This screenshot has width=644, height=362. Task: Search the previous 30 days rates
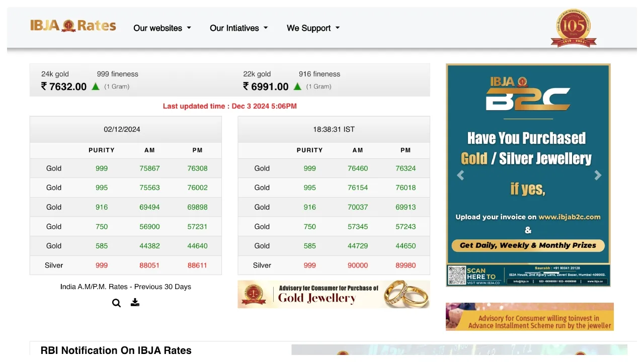[116, 303]
